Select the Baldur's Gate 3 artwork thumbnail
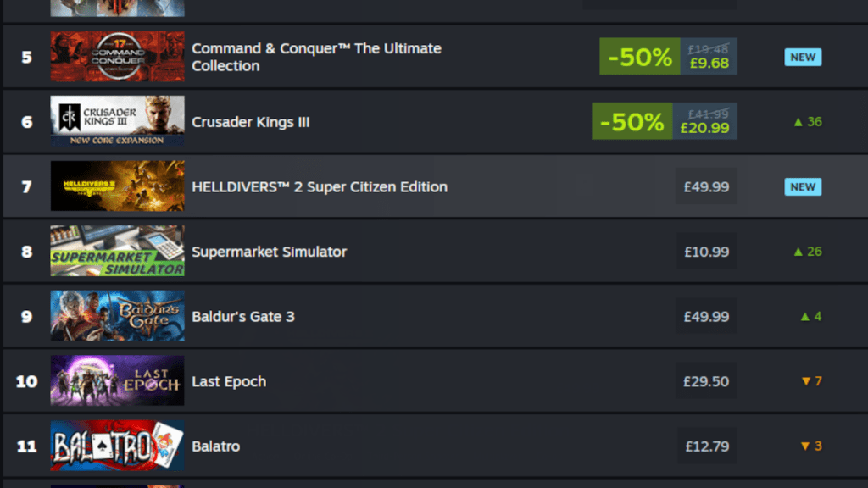The width and height of the screenshot is (868, 488). click(x=116, y=316)
